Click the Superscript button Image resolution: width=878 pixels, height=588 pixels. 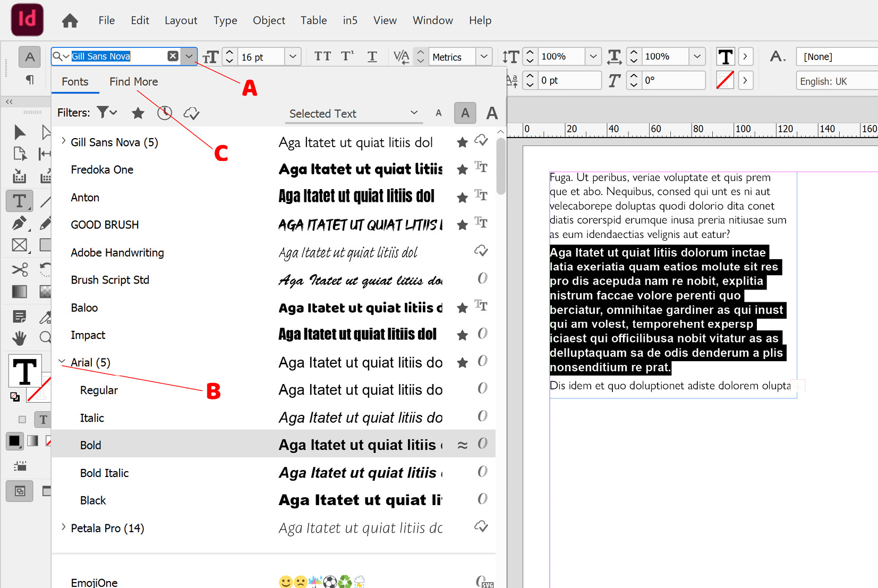[347, 56]
